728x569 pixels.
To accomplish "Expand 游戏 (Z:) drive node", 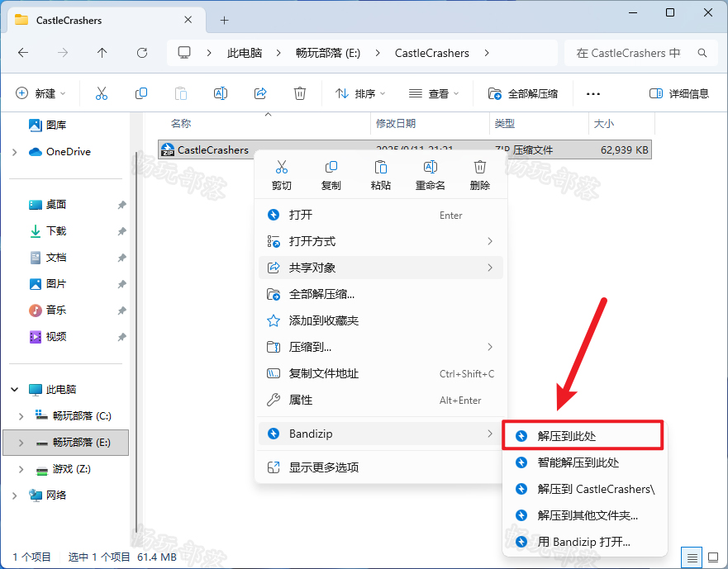I will click(x=21, y=469).
